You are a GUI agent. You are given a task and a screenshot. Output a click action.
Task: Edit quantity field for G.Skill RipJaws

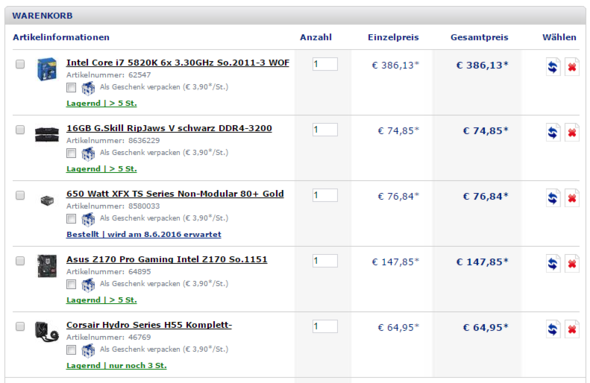click(325, 129)
